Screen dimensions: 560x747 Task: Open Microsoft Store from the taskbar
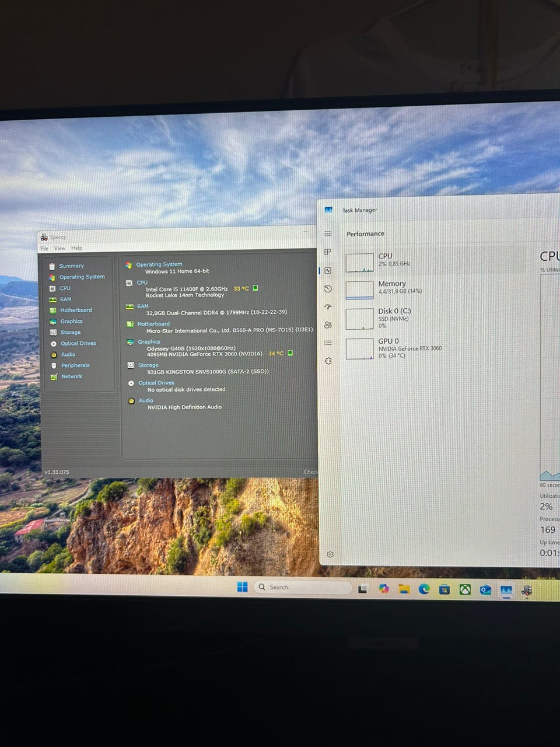(444, 589)
